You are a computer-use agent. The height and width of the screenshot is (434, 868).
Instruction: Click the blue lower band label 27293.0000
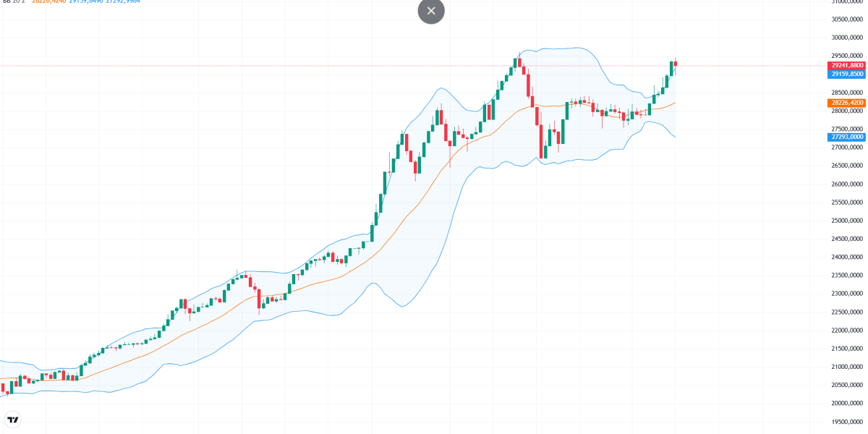pos(847,137)
